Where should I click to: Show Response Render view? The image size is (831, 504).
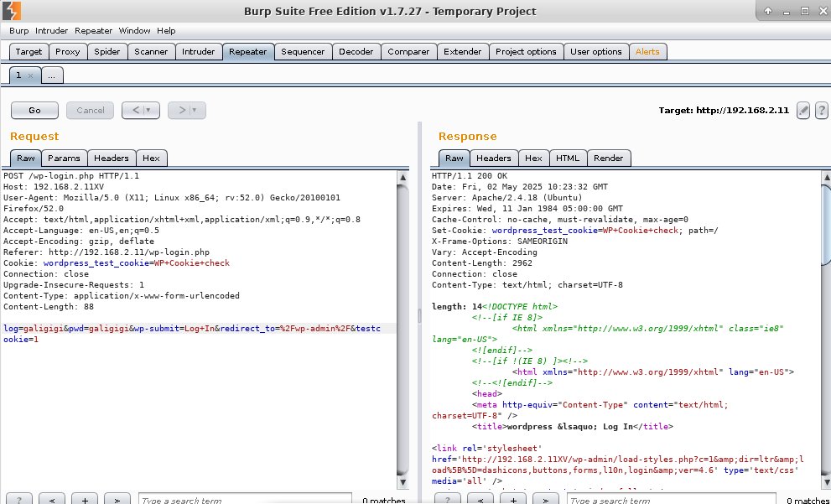coord(609,158)
